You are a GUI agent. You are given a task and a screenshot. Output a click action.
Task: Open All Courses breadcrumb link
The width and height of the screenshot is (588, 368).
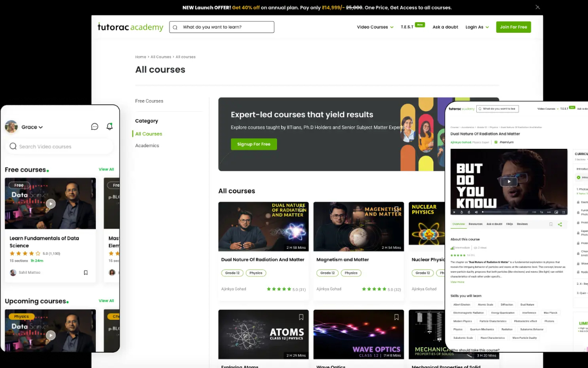pyautogui.click(x=161, y=57)
